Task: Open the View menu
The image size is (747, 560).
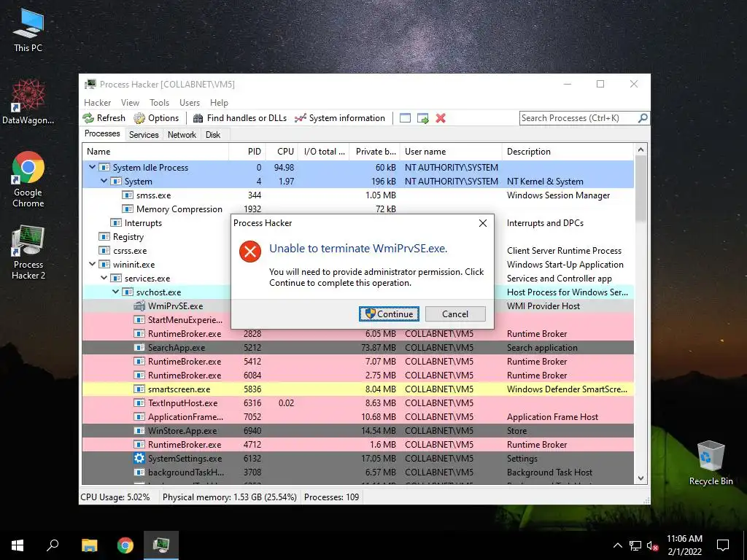Action: pyautogui.click(x=130, y=102)
